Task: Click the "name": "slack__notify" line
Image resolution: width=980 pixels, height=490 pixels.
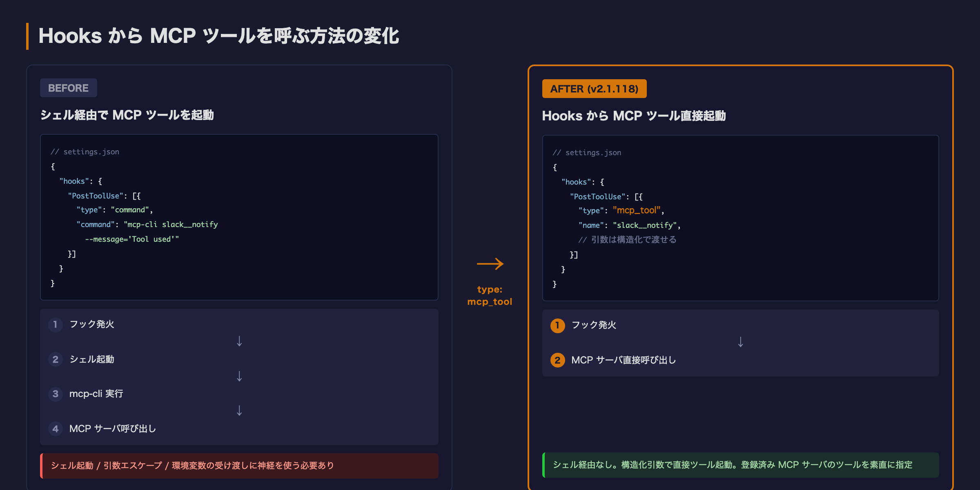Action: [629, 225]
